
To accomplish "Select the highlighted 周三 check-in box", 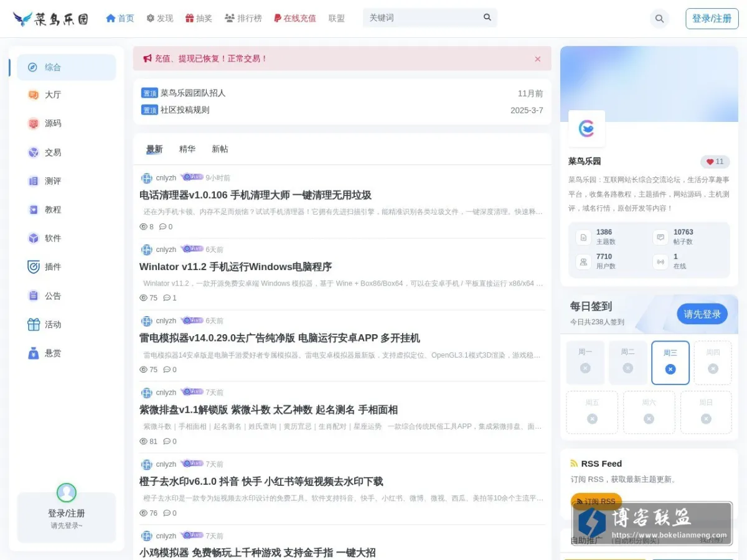I will tap(670, 363).
